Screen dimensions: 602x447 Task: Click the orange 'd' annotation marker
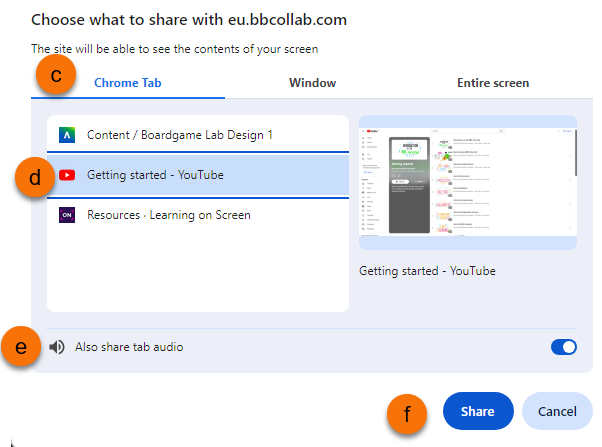tap(36, 178)
